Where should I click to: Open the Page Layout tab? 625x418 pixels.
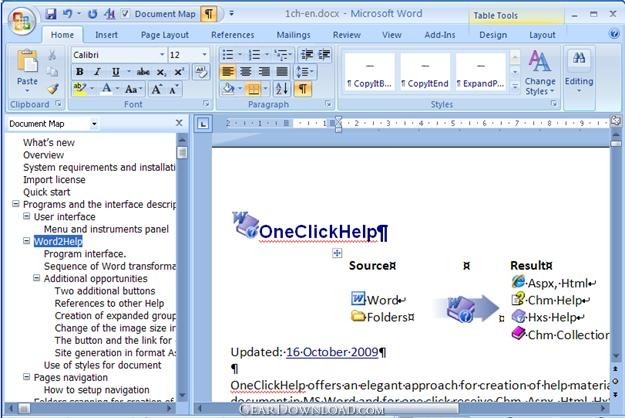(165, 35)
